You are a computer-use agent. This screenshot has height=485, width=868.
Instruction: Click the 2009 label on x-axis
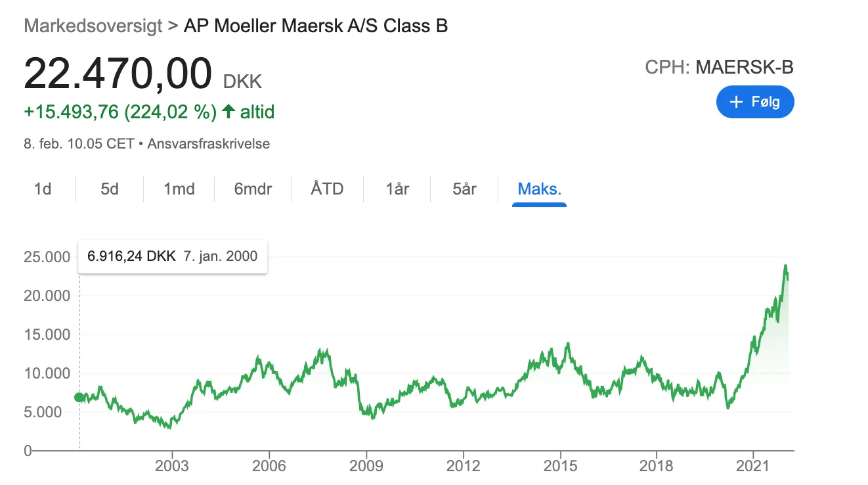point(366,466)
